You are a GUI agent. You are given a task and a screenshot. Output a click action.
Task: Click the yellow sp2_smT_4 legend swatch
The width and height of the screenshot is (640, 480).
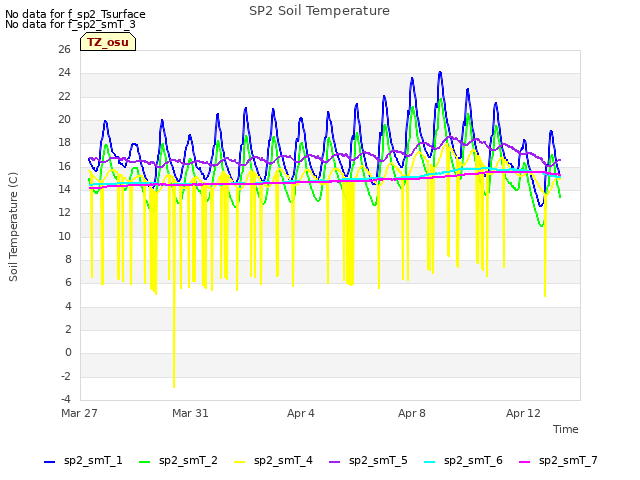pos(240,462)
